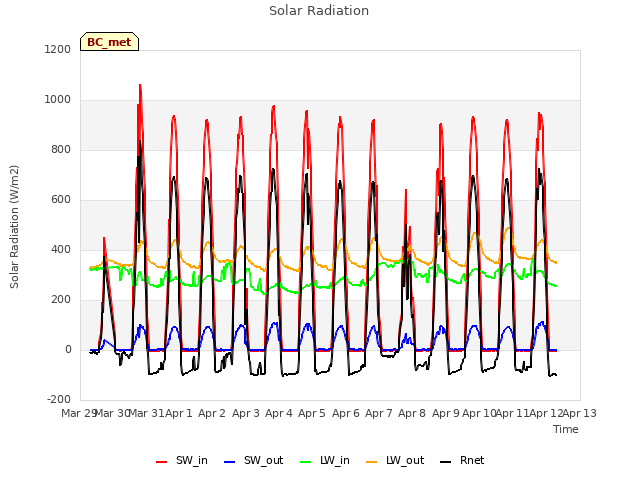Toggle the LW_out legend entry
This screenshot has height=480, width=640.
395,461
